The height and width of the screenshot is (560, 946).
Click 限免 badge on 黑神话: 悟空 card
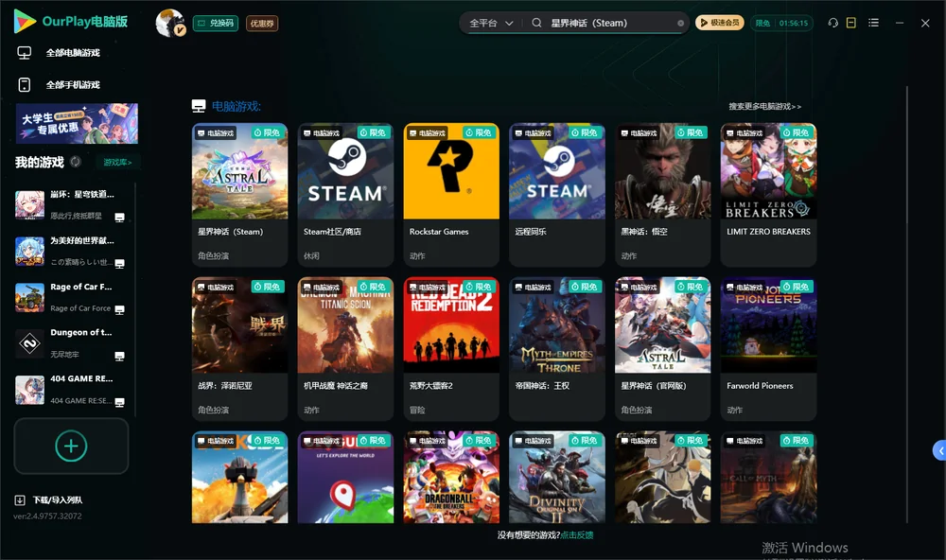point(690,132)
